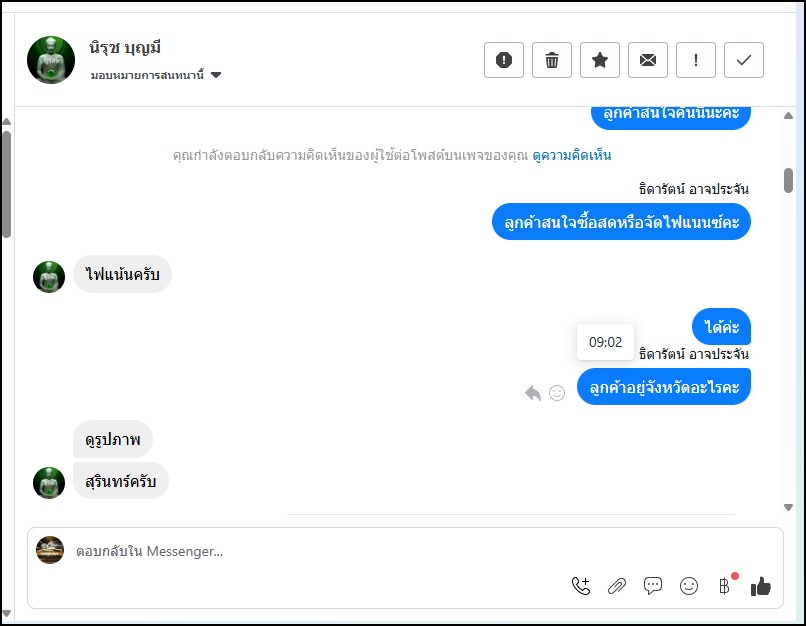Star this conversation as followed up
The image size is (806, 626).
point(600,60)
